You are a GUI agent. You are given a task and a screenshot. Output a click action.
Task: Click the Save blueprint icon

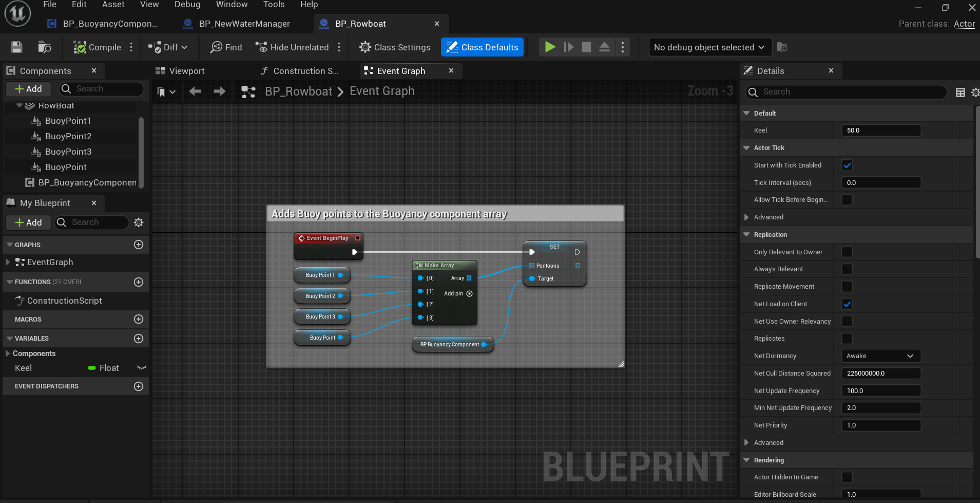pyautogui.click(x=16, y=47)
